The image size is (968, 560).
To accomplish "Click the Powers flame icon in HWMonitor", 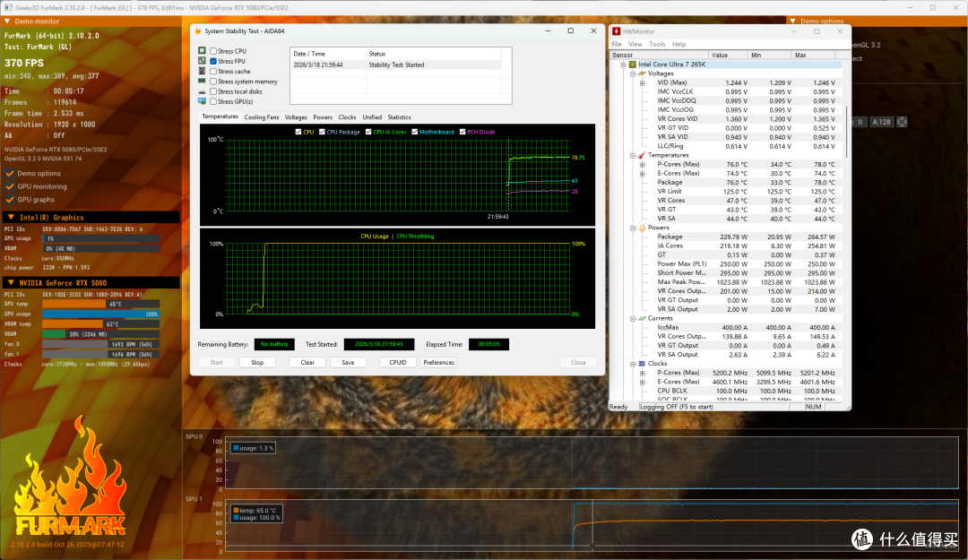I will (x=642, y=228).
